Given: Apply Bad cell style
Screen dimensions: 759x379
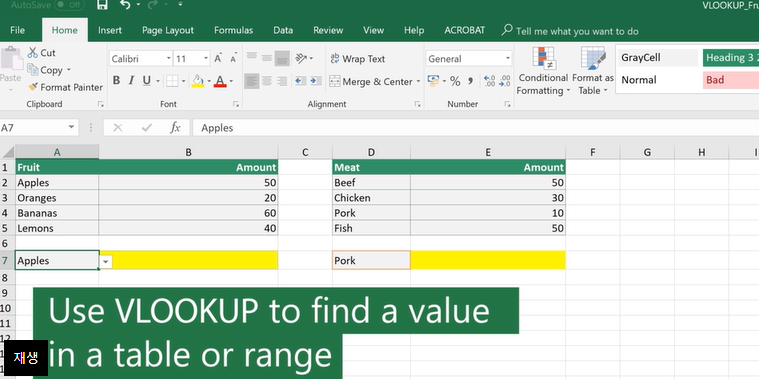Looking at the screenshot, I should 730,80.
